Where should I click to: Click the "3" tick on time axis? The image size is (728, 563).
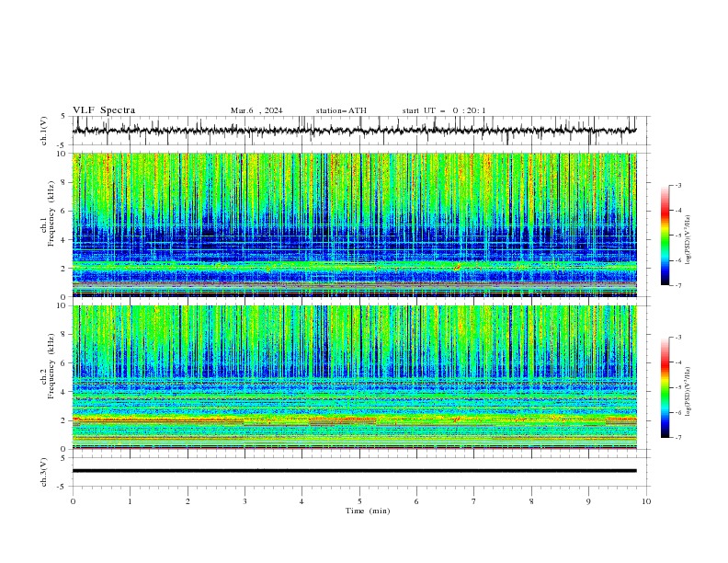coord(245,501)
